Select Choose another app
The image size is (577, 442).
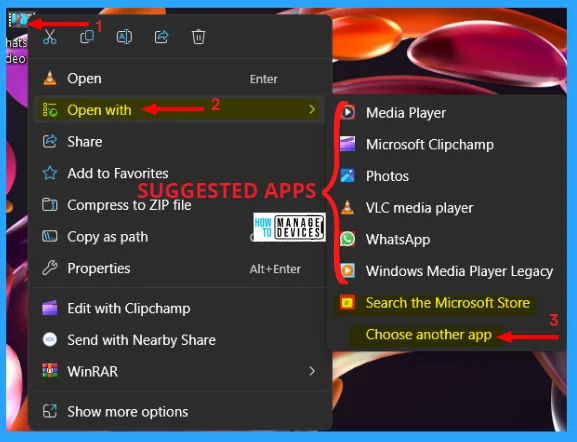pos(447,335)
